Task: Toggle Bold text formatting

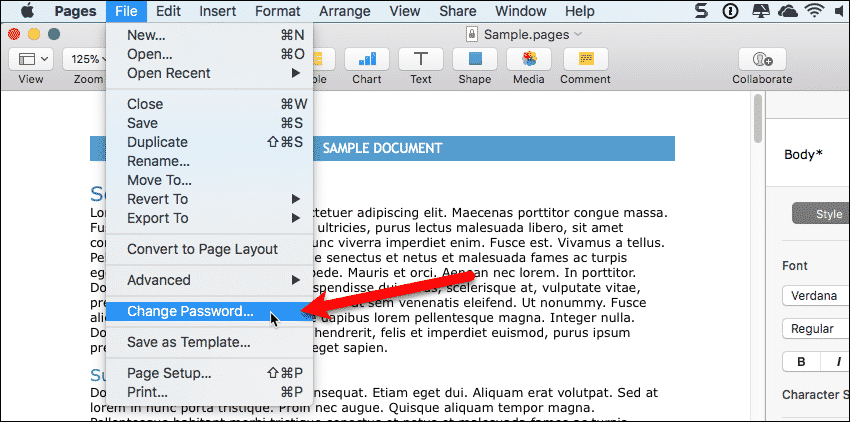Action: pos(800,362)
